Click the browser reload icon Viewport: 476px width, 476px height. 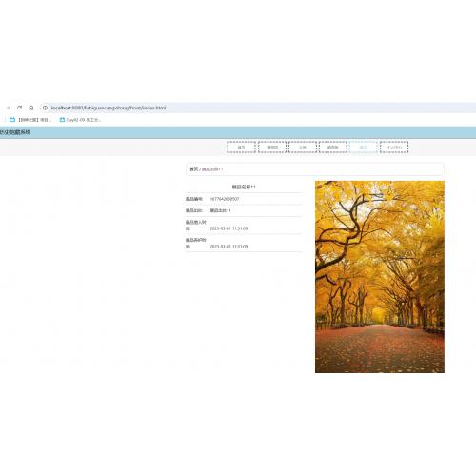coord(19,108)
